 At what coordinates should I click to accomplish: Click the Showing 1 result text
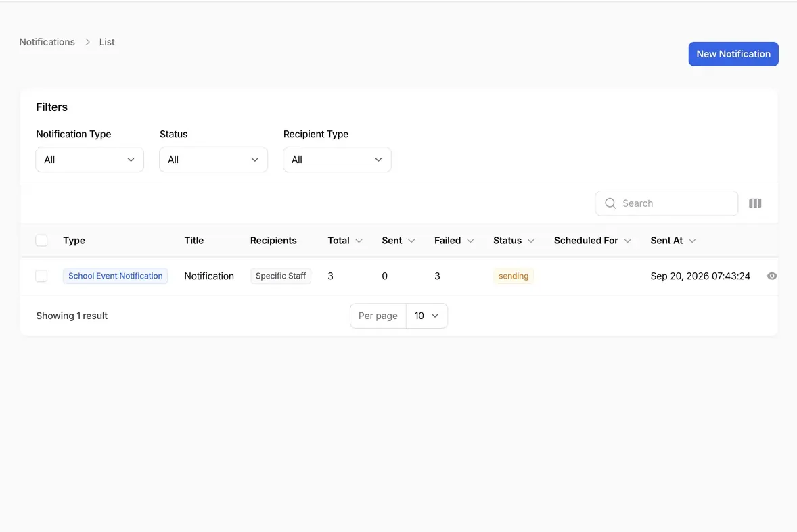[x=72, y=316]
